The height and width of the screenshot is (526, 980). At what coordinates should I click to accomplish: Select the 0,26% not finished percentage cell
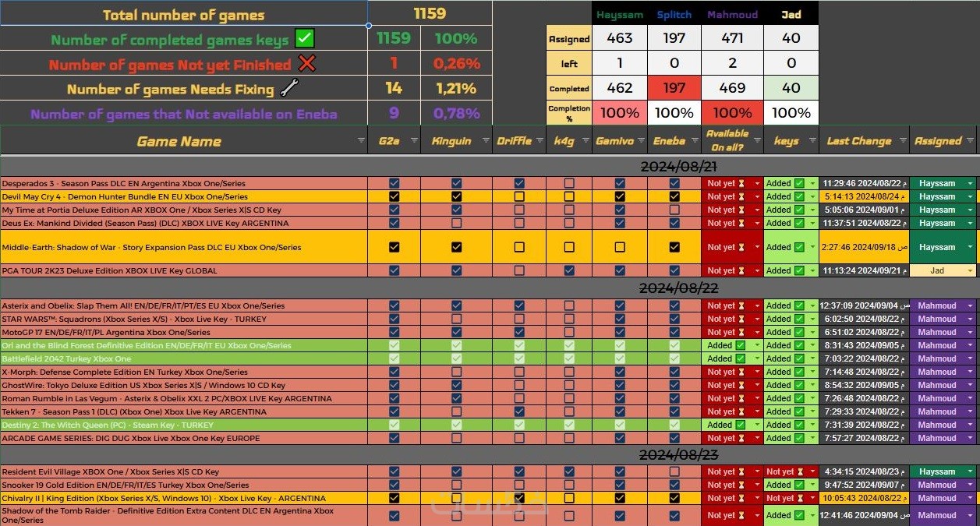pyautogui.click(x=456, y=63)
